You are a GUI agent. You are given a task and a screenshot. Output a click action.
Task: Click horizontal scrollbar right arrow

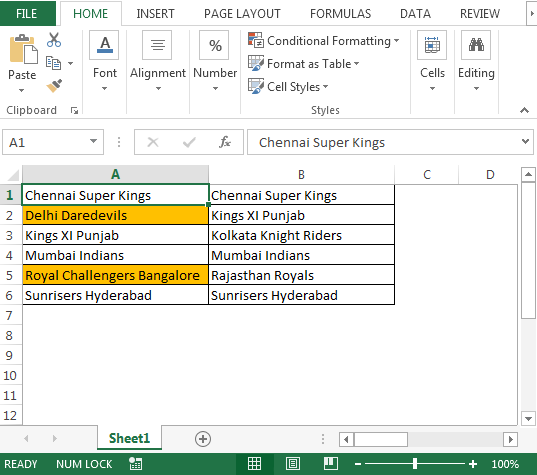click(x=510, y=439)
